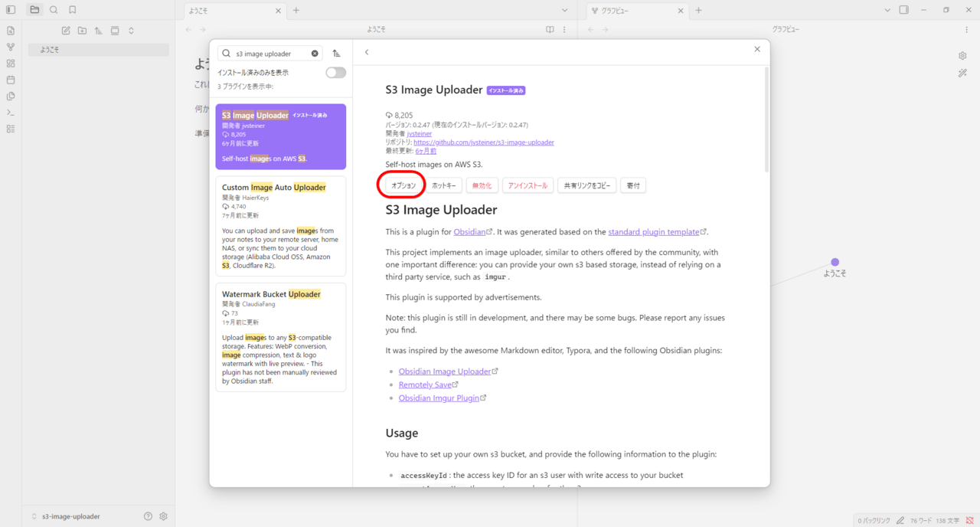The width and height of the screenshot is (980, 527).
Task: Open the tab list dropdown of the グラフビュー pane
Action: [887, 10]
